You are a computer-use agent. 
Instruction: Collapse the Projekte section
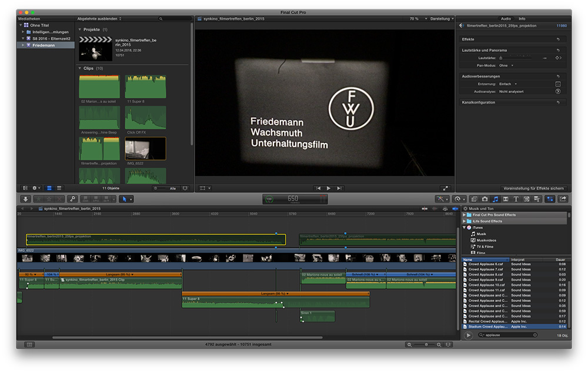click(79, 29)
